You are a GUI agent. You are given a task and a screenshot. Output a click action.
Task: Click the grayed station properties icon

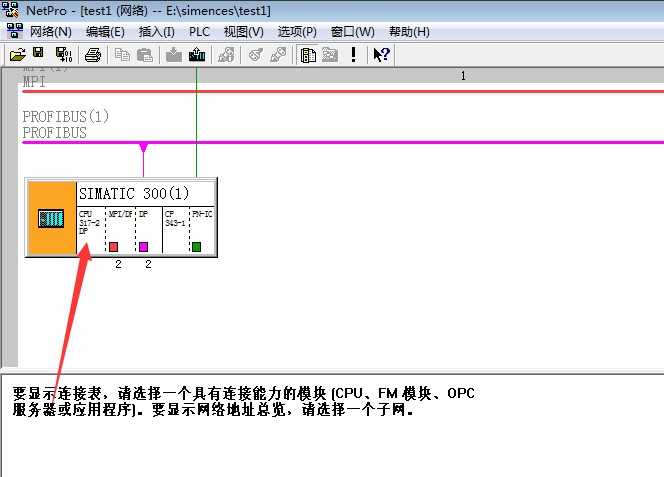coord(226,55)
